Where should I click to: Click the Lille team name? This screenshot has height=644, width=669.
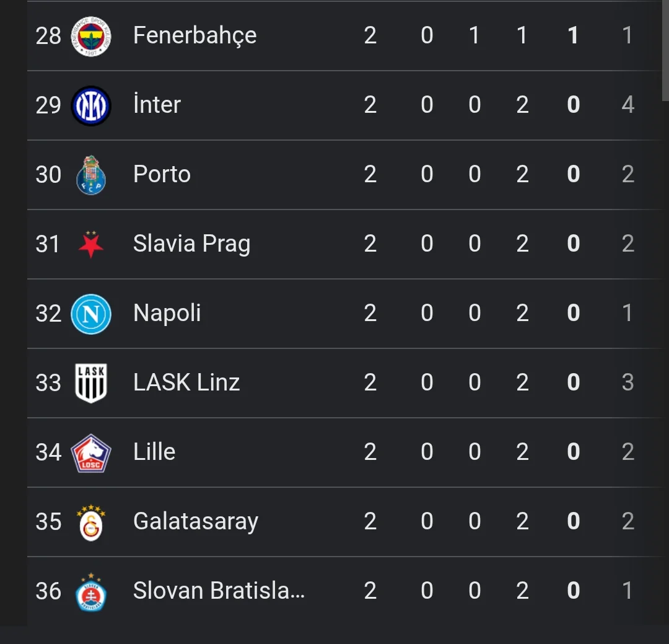[x=154, y=452]
